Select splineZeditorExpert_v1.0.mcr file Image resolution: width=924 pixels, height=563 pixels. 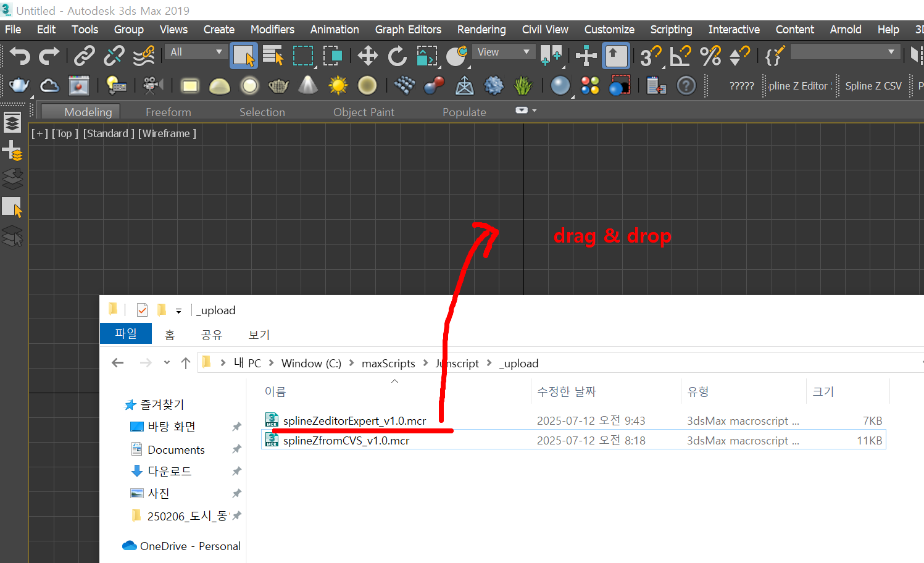tap(354, 420)
